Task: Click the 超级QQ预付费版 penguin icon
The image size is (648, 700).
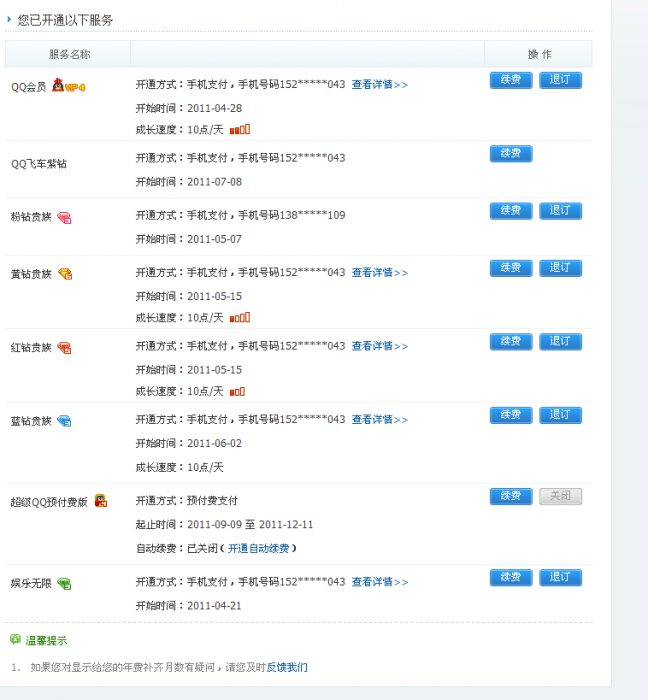Action: (101, 501)
